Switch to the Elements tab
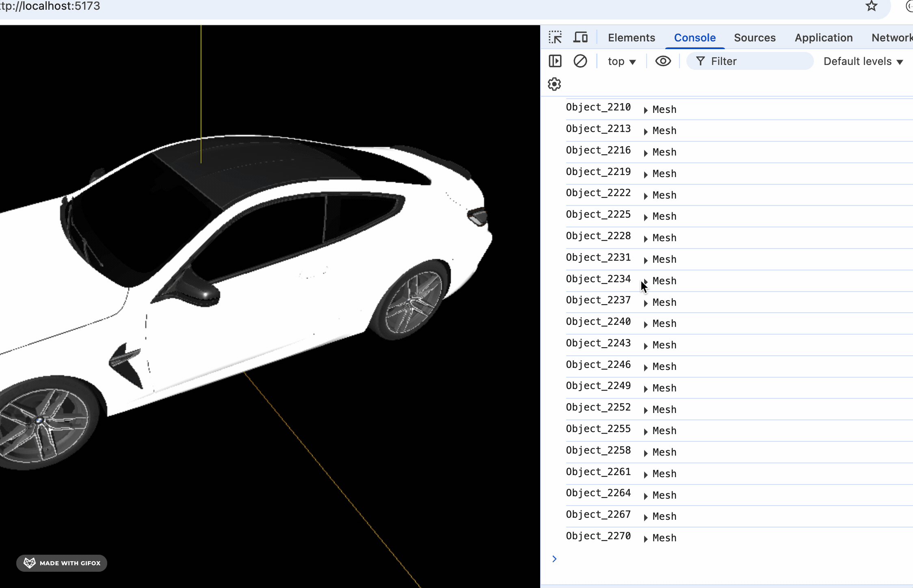Viewport: 913px width, 588px height. click(x=631, y=38)
